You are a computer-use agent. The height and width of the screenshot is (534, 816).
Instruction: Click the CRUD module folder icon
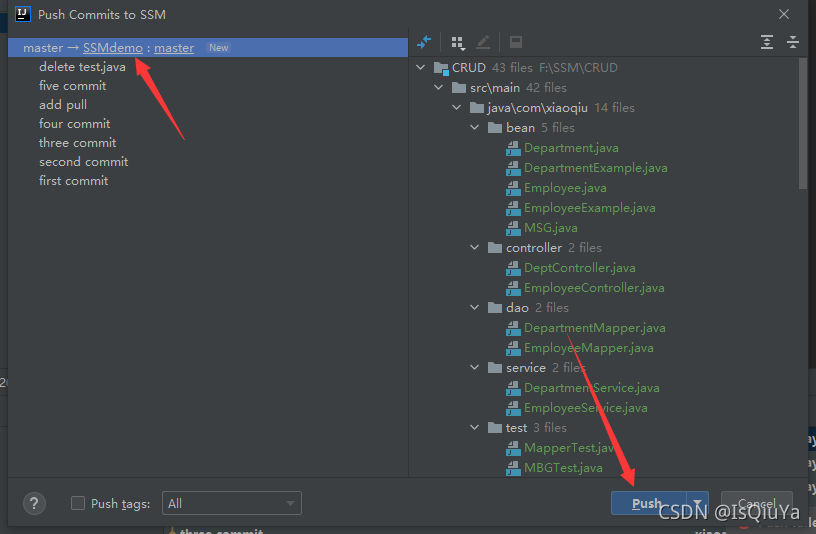pos(441,68)
